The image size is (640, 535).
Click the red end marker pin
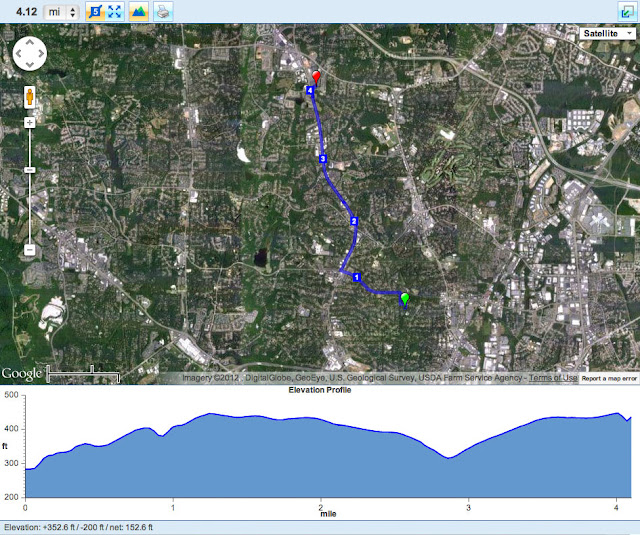316,77
